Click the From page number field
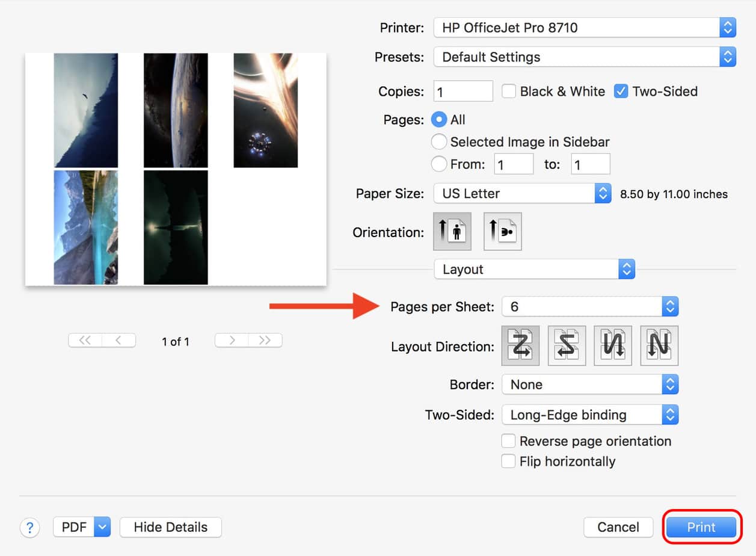 pyautogui.click(x=514, y=164)
